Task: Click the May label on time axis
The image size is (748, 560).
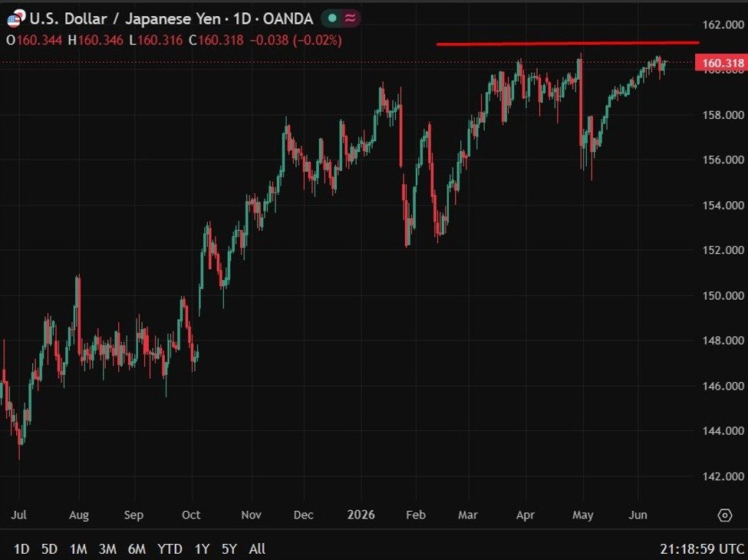Action: 583,516
